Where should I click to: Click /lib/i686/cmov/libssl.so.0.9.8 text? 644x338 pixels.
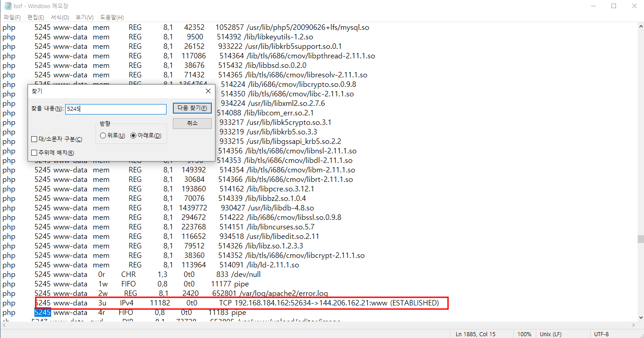(293, 218)
